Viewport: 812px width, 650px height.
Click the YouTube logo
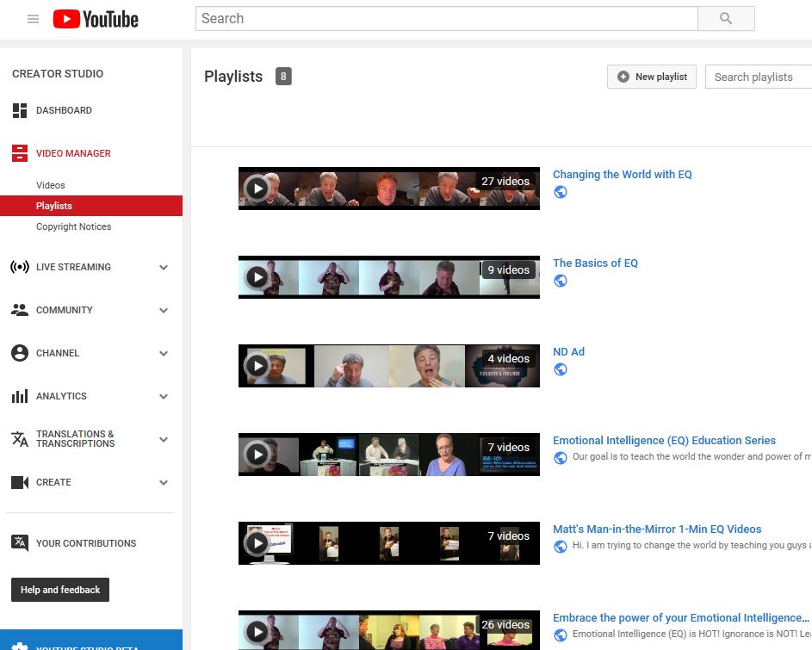point(96,19)
